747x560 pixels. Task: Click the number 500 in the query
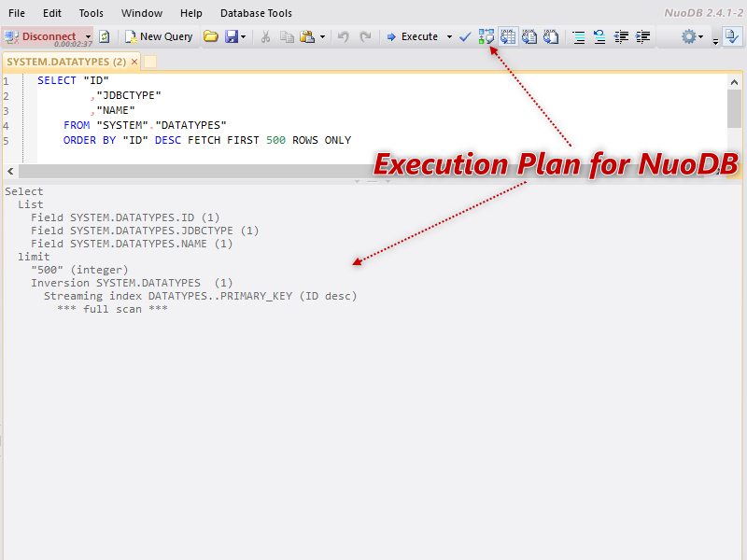pos(275,140)
